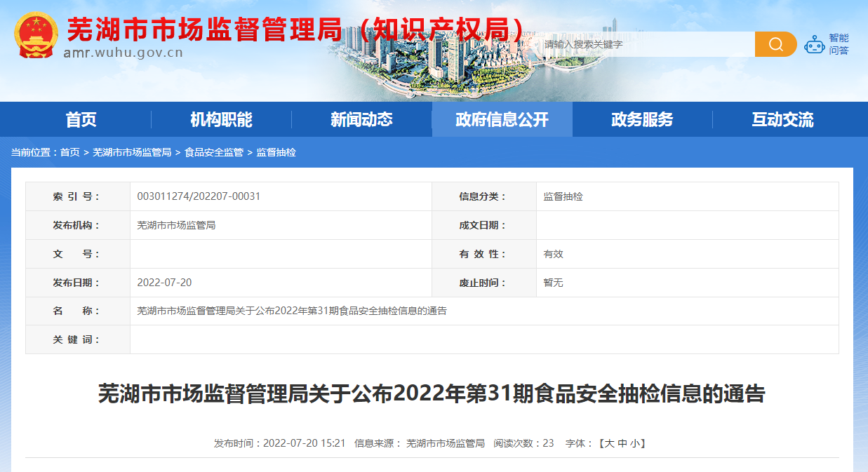Click the 监督抽检 breadcrumb link
The height and width of the screenshot is (472, 868).
click(x=276, y=152)
